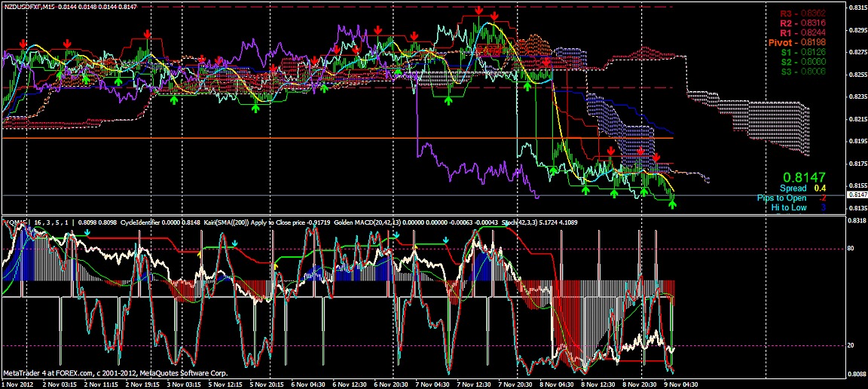This screenshot has width=868, height=389.
Task: Click the NZDUSDFXF,M15 chart title
Action: [29, 6]
